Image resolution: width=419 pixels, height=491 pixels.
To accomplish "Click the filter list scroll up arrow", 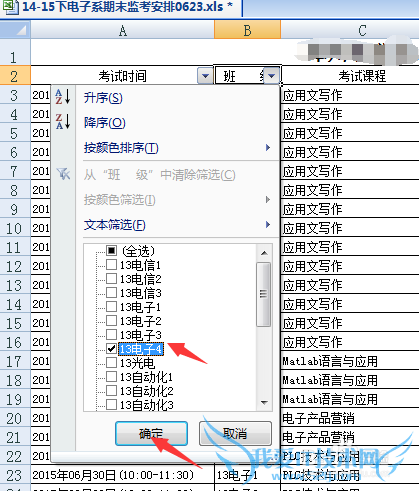I will [x=264, y=253].
